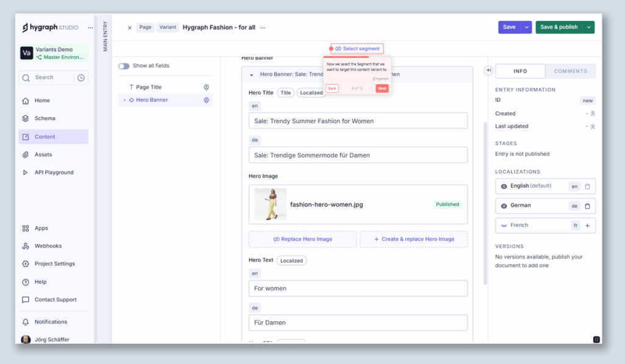Viewport: 625px width, 364px height.
Task: Open Schema in the sidebar
Action: (x=45, y=118)
